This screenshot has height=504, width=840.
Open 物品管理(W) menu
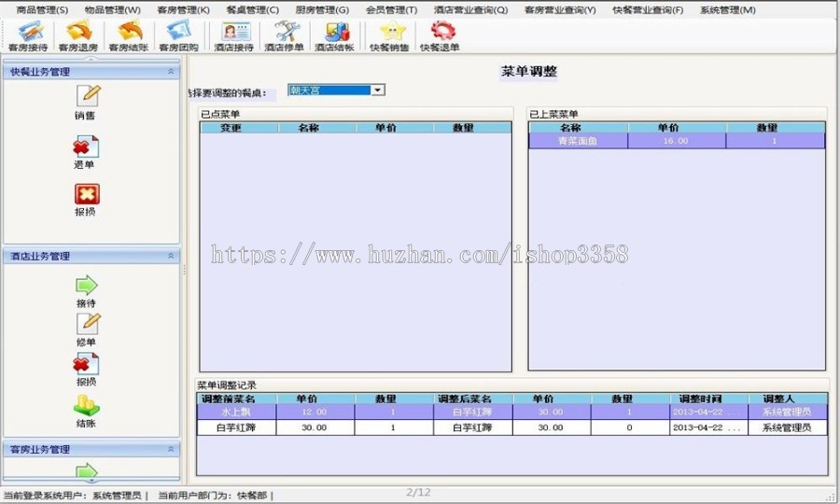(113, 9)
